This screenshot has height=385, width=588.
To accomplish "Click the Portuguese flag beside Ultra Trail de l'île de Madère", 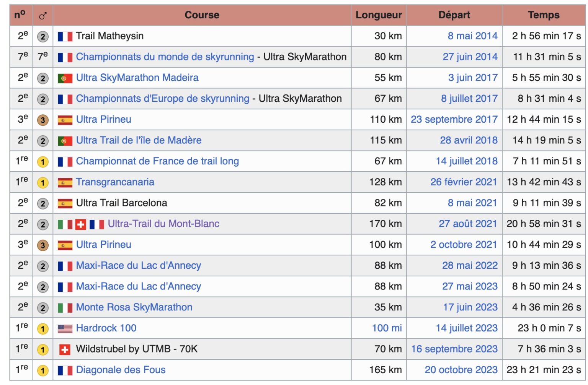I will coord(65,141).
